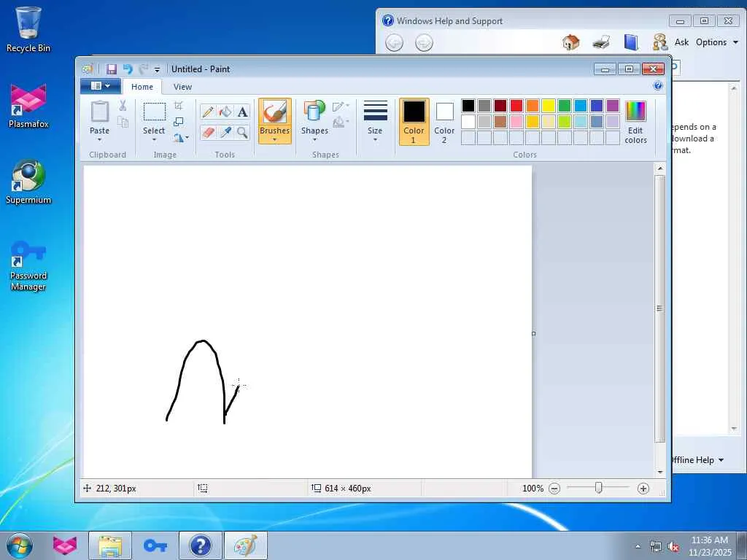The height and width of the screenshot is (560, 747).
Task: Expand the Select dropdown arrow
Action: [154, 139]
